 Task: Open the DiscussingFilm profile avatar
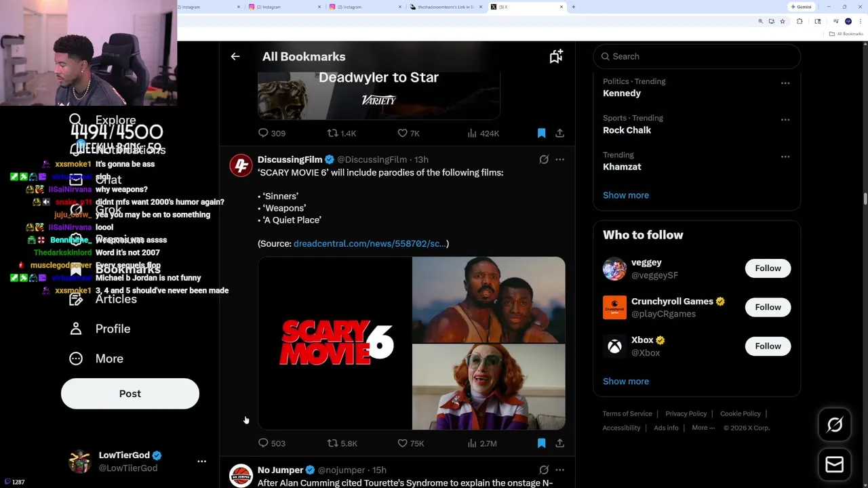pyautogui.click(x=241, y=165)
